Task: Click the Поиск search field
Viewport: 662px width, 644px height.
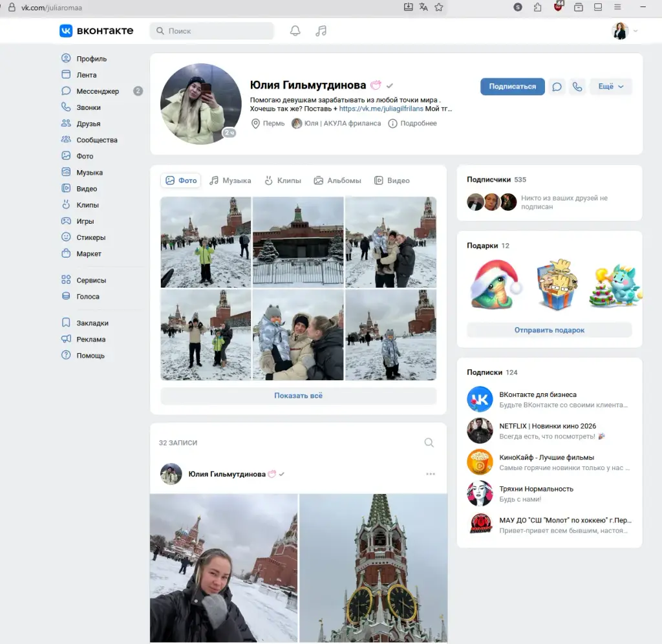Action: click(x=212, y=31)
